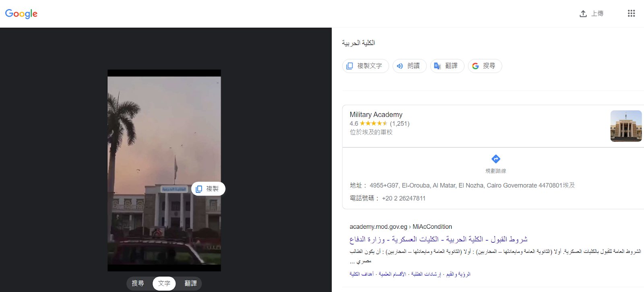Open the Google apps grid
The height and width of the screenshot is (292, 644).
631,13
